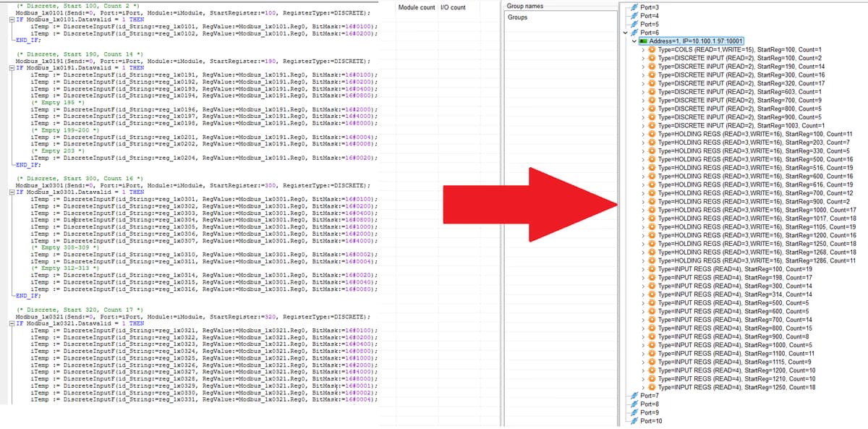
Task: Click the connector icon next to Port=3
Action: pos(635,7)
